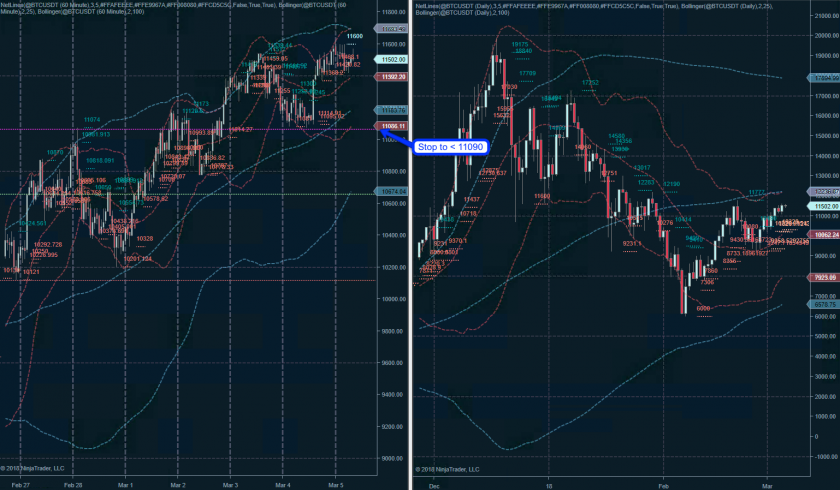The image size is (840, 490).
Task: Click the 17709 NetLines label
Action: pyautogui.click(x=527, y=73)
